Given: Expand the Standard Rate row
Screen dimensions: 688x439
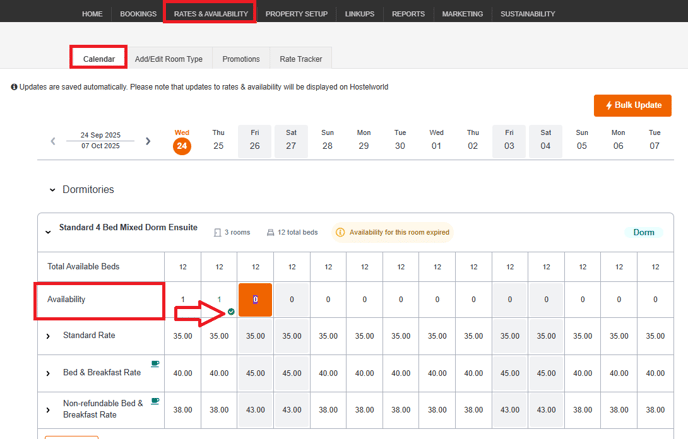Looking at the screenshot, I should [48, 336].
